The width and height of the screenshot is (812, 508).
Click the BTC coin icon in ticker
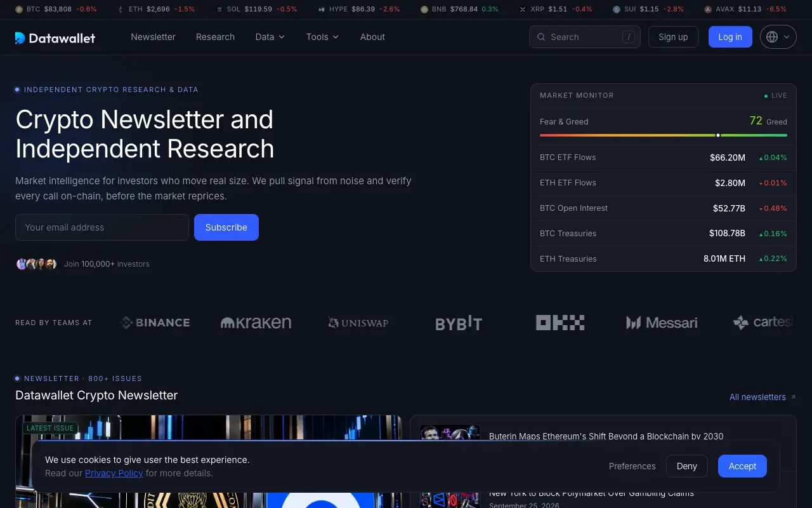click(x=18, y=10)
